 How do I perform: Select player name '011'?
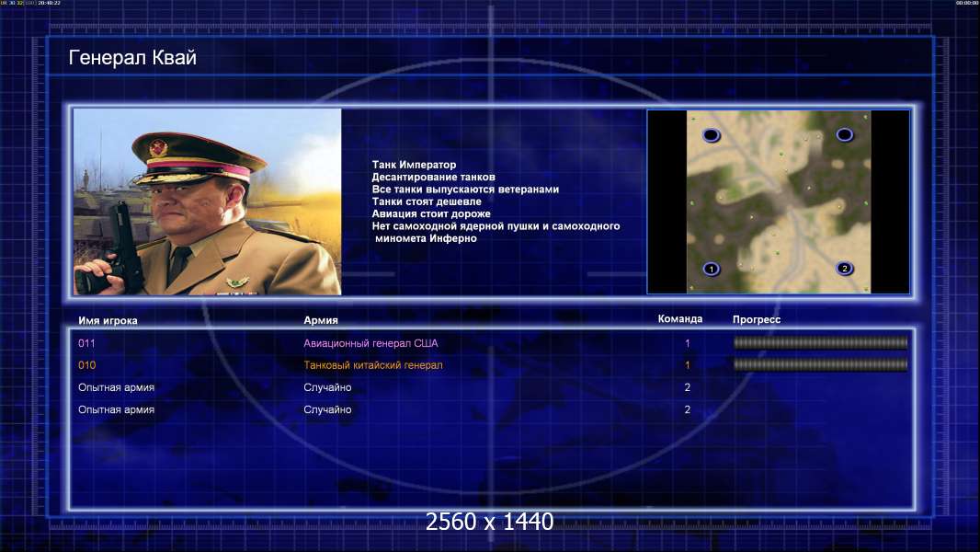(x=86, y=343)
